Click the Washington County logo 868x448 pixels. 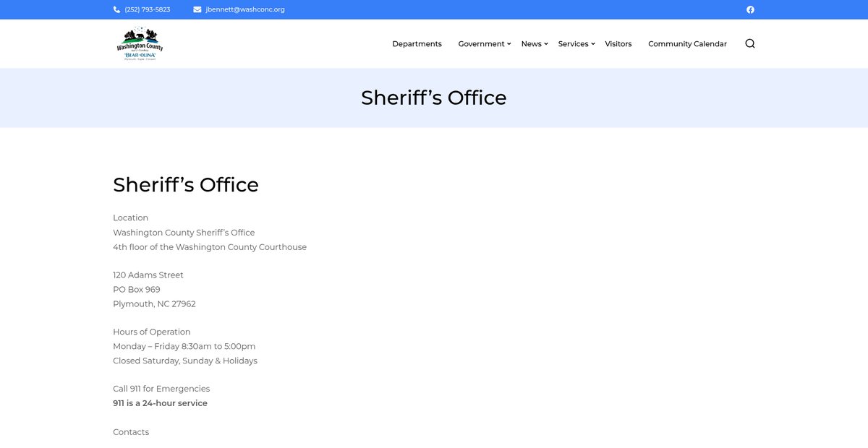coord(140,44)
